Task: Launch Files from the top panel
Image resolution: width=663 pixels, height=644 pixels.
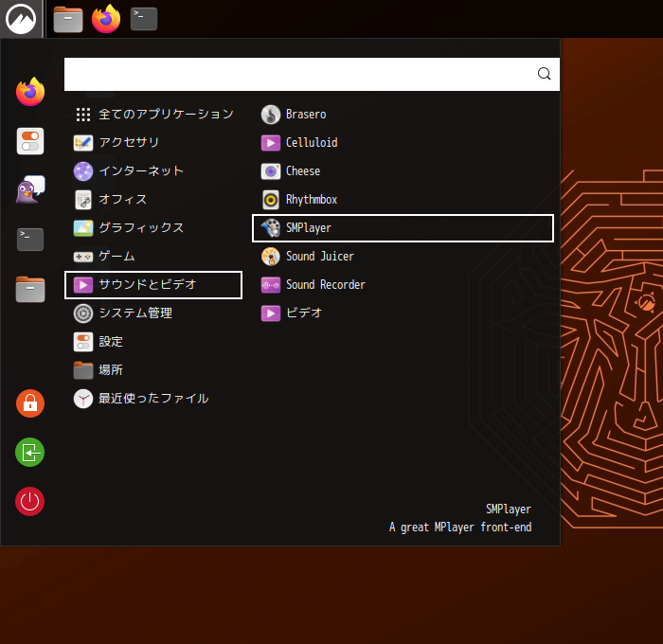Action: coord(68,19)
